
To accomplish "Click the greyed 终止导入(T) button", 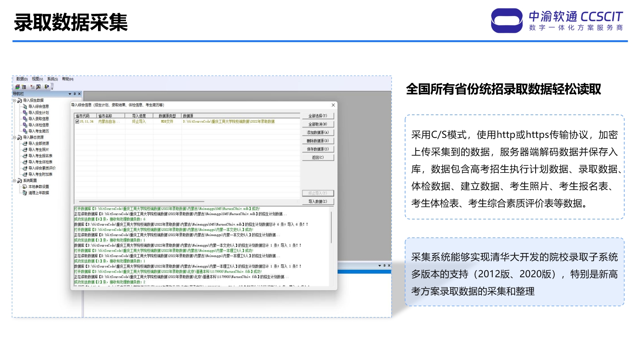I will click(318, 193).
